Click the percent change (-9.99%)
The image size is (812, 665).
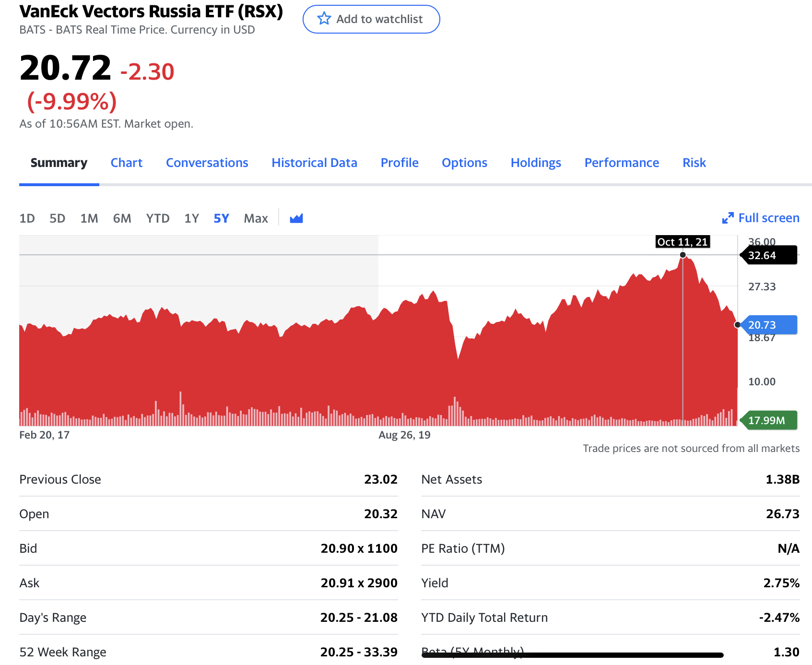click(72, 101)
